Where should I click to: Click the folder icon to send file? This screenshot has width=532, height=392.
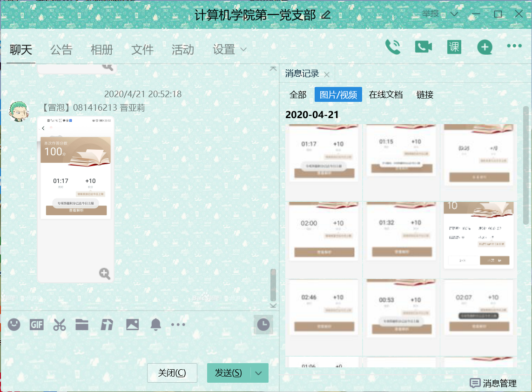point(82,325)
